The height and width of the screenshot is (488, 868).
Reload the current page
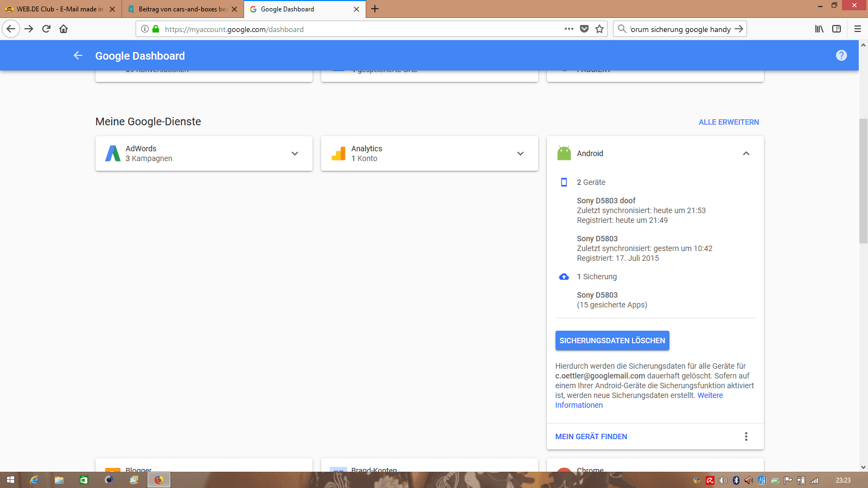46,29
